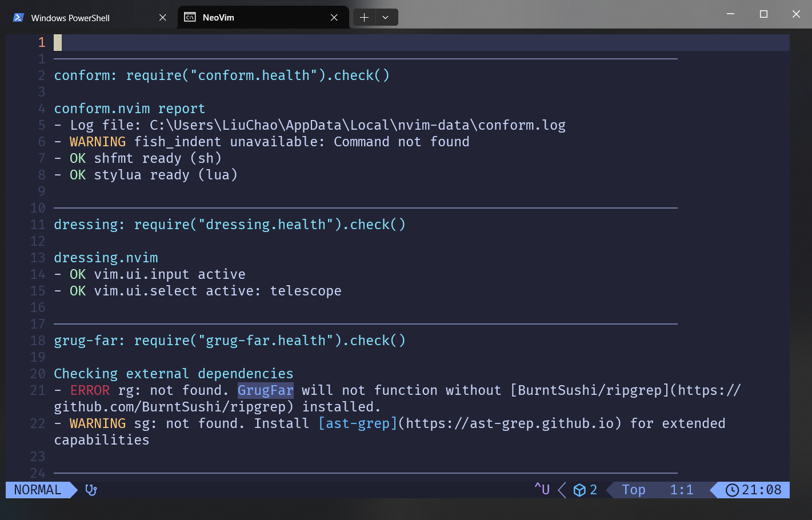Close the terminal window
812x520 pixels.
pos(796,14)
